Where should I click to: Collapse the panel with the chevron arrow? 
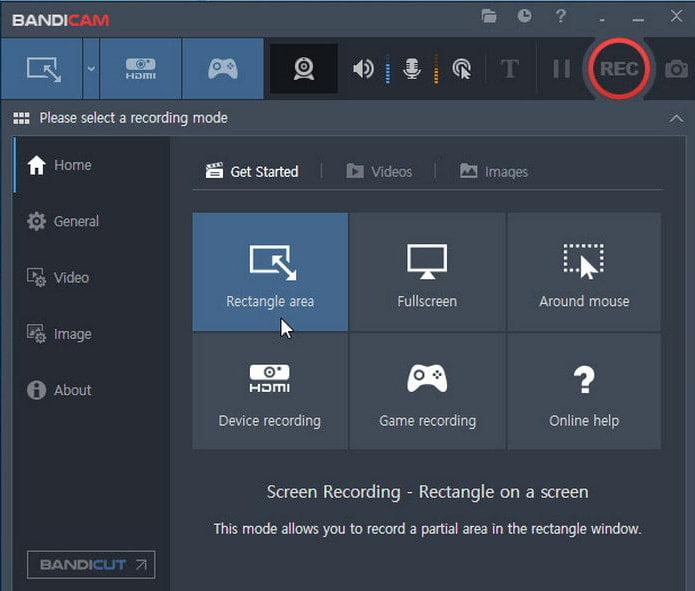[676, 118]
